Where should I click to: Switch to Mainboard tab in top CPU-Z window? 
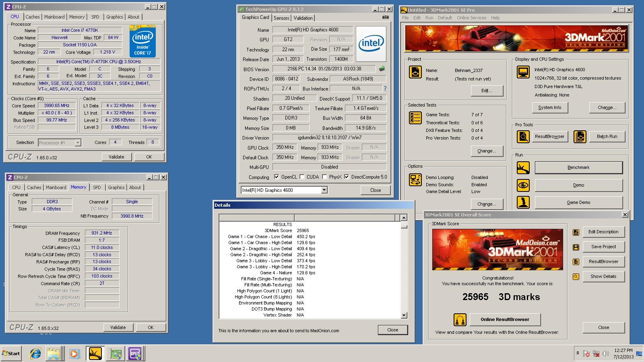(54, 17)
